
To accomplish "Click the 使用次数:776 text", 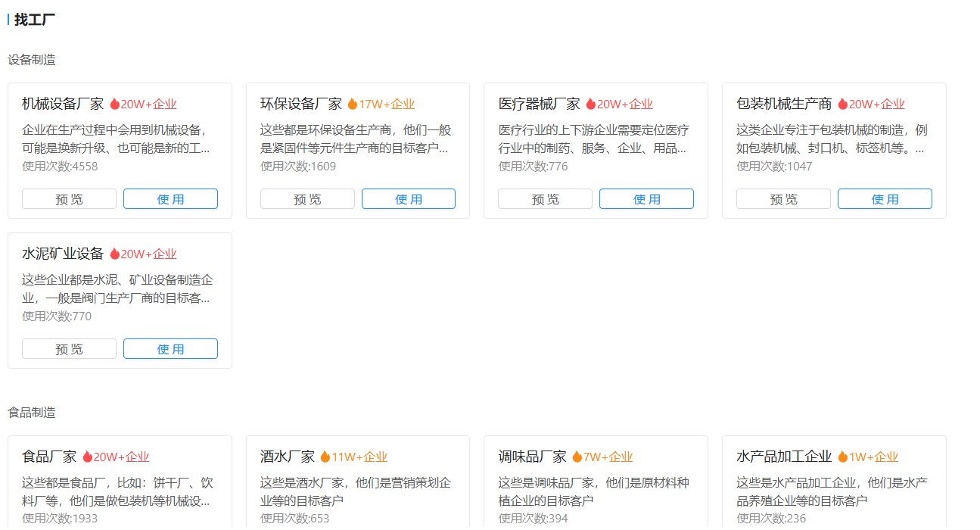I will click(533, 166).
